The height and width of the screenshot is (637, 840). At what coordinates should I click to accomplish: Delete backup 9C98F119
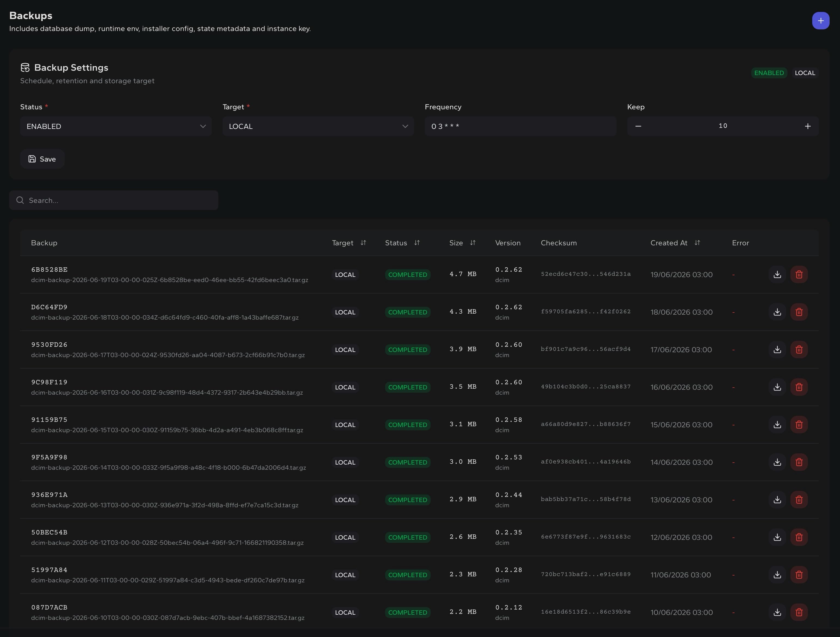pyautogui.click(x=799, y=387)
